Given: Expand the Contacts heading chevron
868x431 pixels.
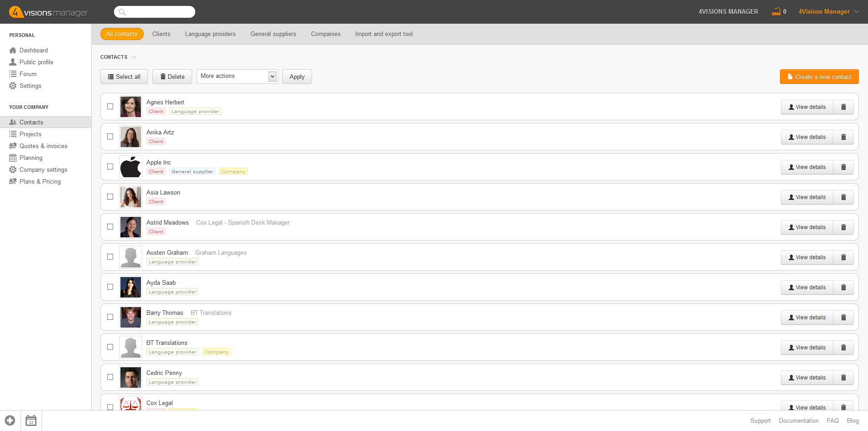Looking at the screenshot, I should click(x=134, y=57).
